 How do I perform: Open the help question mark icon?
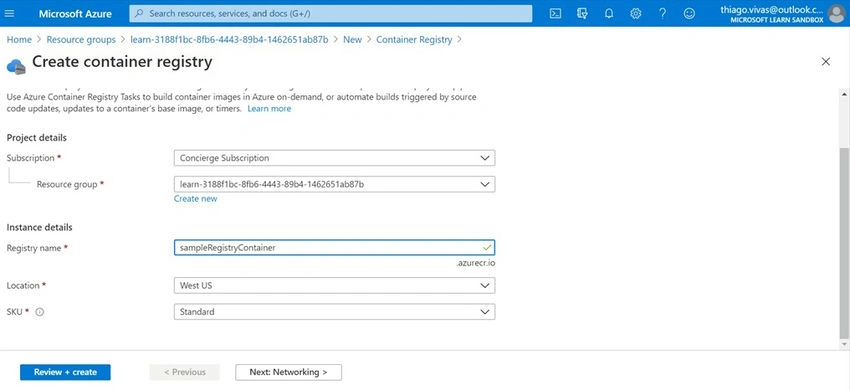pyautogui.click(x=662, y=14)
